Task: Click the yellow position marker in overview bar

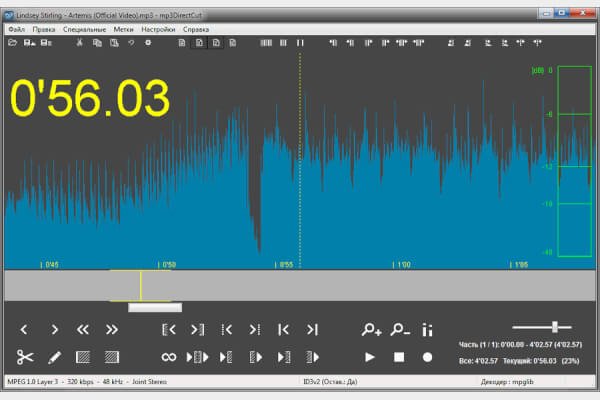Action: (x=141, y=286)
